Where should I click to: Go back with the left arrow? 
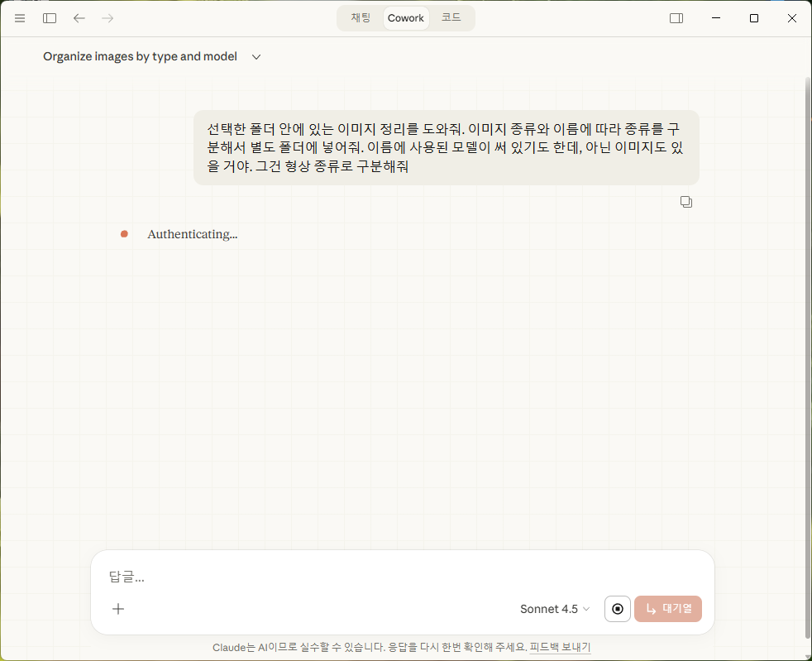79,18
